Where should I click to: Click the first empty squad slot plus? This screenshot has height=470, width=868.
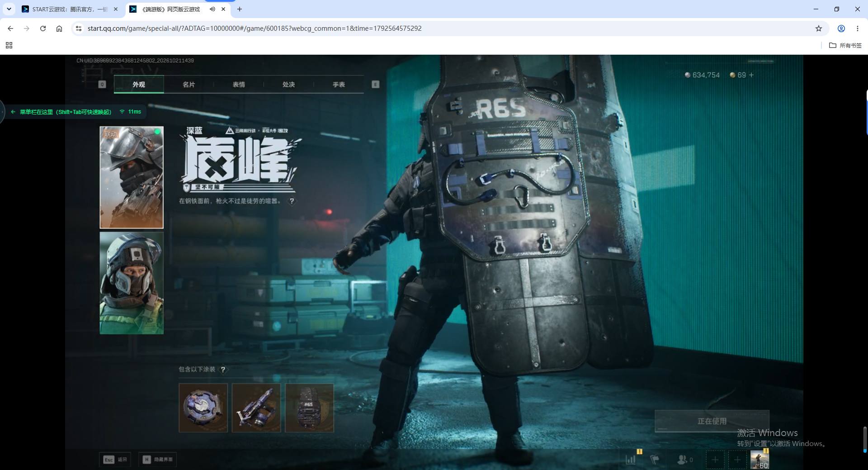pyautogui.click(x=715, y=460)
